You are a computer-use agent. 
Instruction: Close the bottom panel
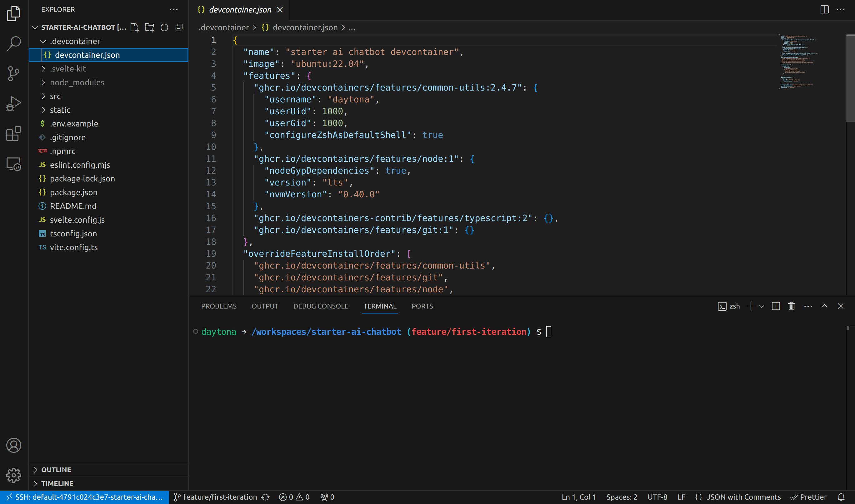click(x=840, y=306)
